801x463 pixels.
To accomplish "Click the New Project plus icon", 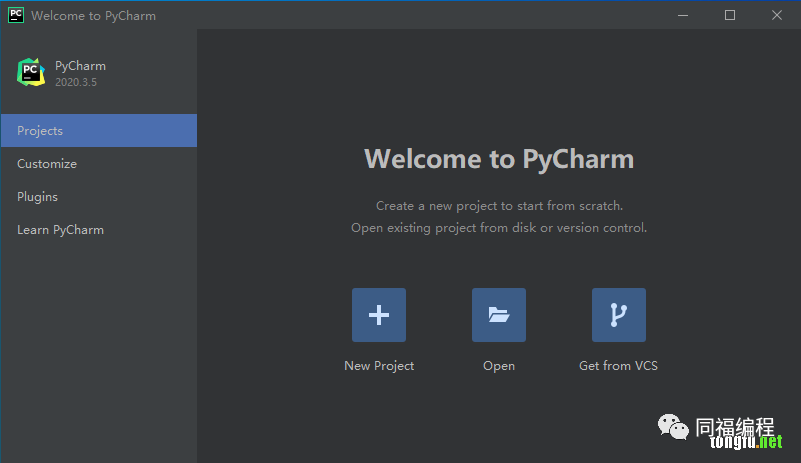I will pos(379,315).
